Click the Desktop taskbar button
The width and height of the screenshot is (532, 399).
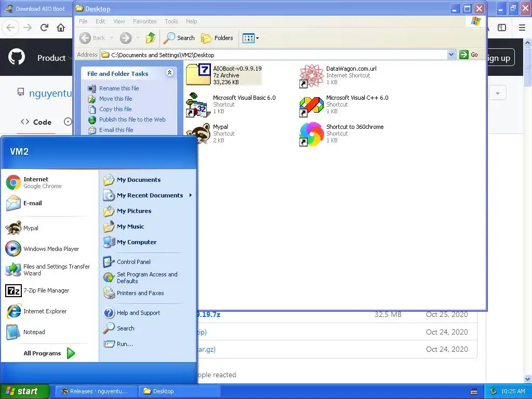(x=180, y=391)
